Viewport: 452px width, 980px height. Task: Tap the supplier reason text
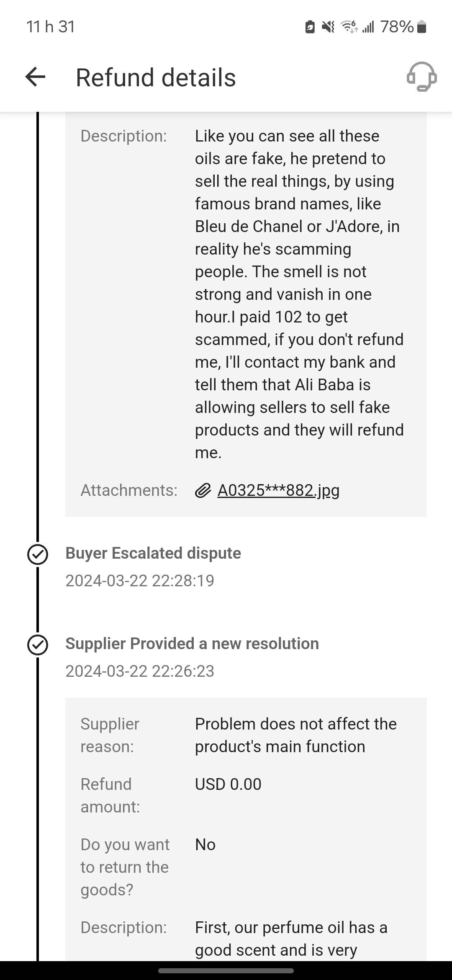coord(295,735)
